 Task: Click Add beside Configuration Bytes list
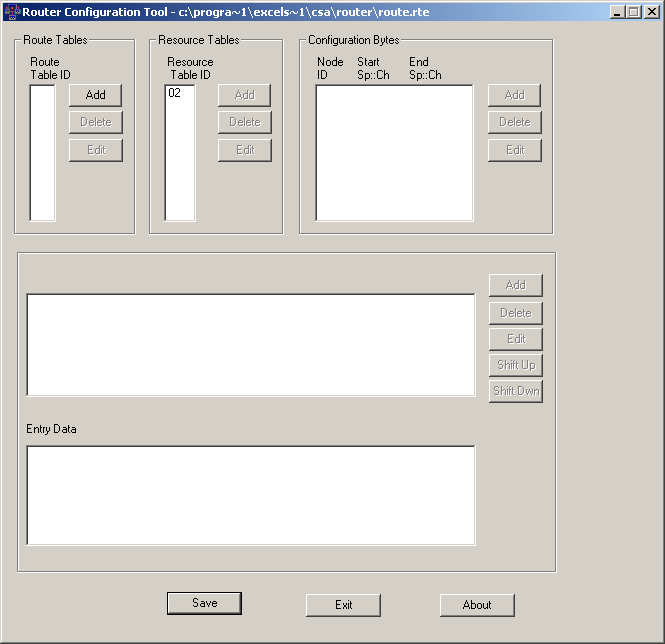point(514,95)
